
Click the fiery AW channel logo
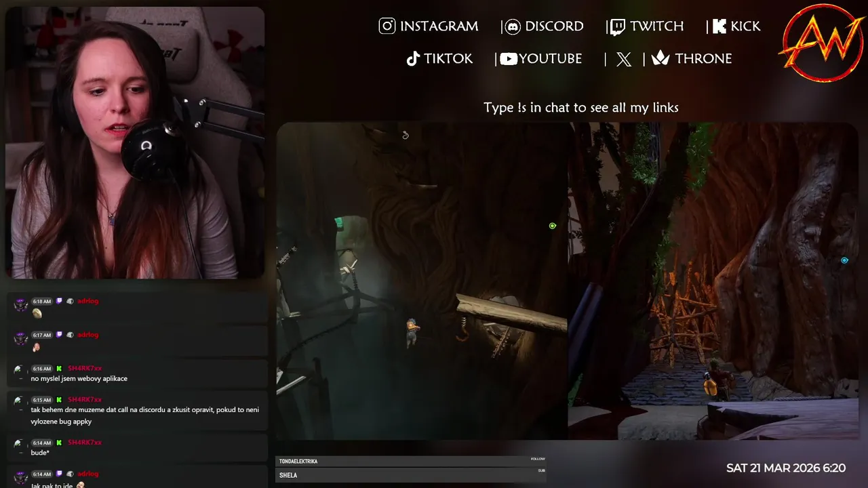pos(823,43)
